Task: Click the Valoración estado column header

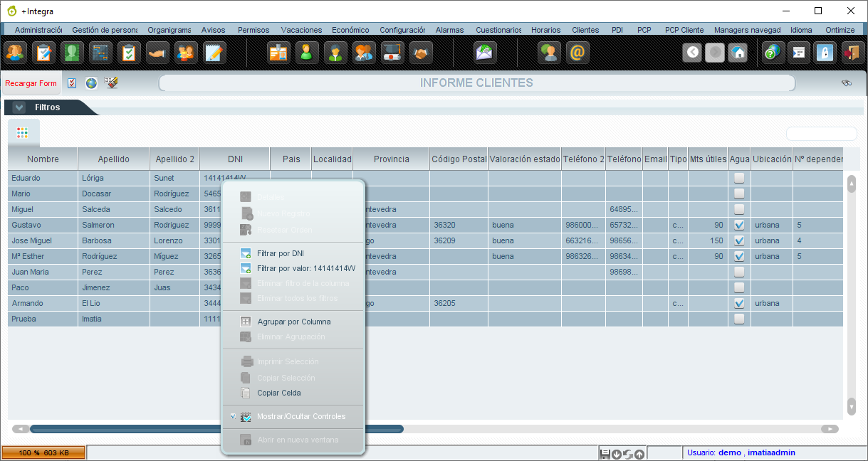Action: pos(525,159)
